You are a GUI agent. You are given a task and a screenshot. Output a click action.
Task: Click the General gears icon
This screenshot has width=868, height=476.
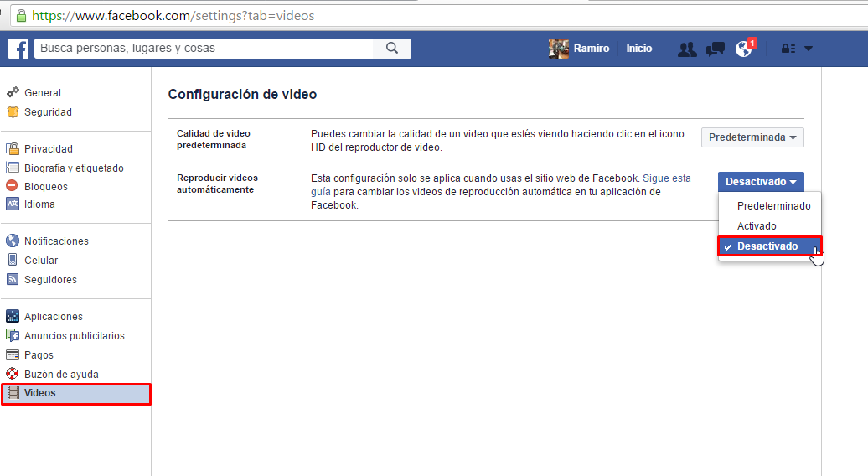point(13,92)
